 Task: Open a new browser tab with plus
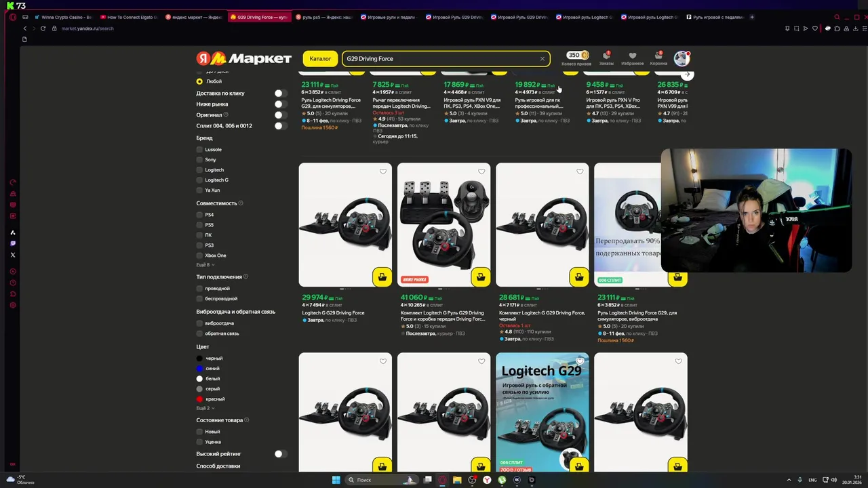point(751,17)
